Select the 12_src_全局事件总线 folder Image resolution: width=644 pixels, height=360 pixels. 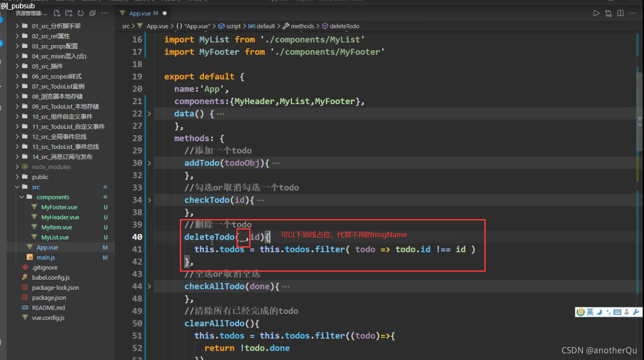click(x=59, y=137)
